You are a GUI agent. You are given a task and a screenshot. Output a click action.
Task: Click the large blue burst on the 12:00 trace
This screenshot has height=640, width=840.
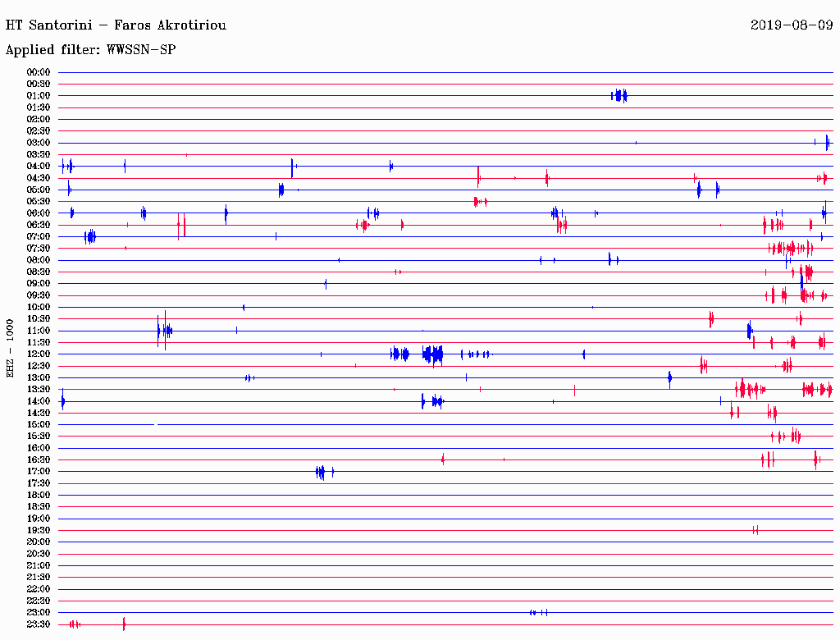pyautogui.click(x=433, y=354)
